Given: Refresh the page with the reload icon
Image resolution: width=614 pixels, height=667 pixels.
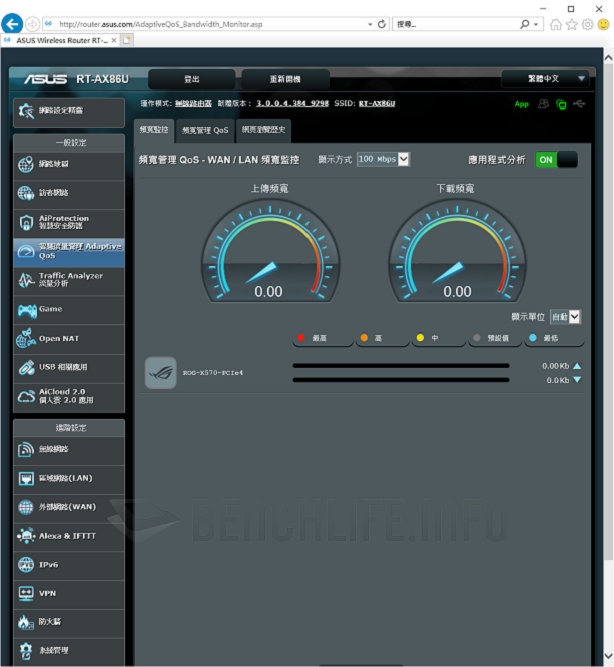Looking at the screenshot, I should pos(382,24).
